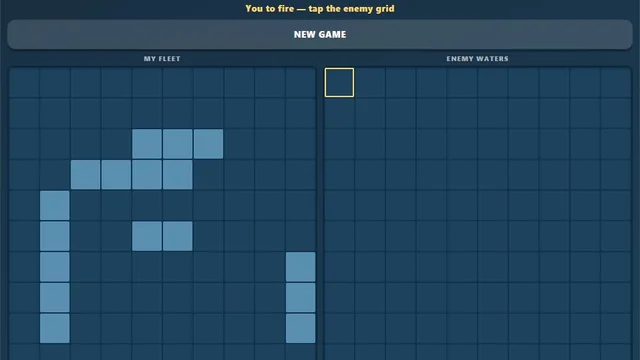Attack enemy waters row 4, column 9
The width and height of the screenshot is (640, 360).
click(585, 175)
